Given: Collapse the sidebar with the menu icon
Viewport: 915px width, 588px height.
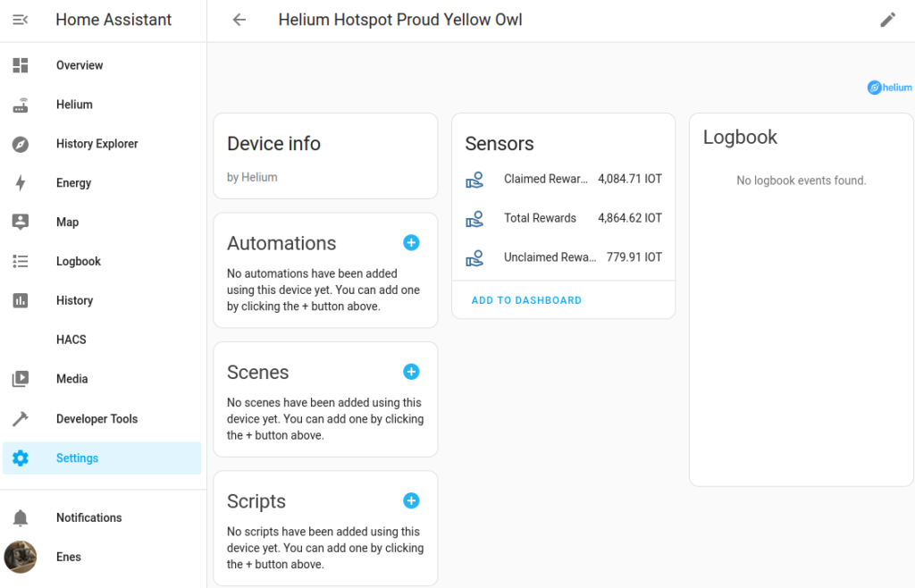Looking at the screenshot, I should coord(21,20).
